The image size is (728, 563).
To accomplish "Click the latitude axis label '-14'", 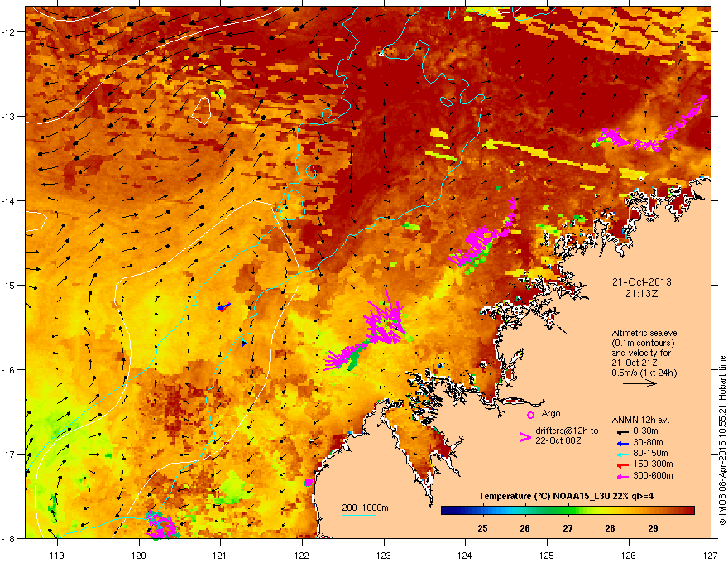I will (x=9, y=200).
